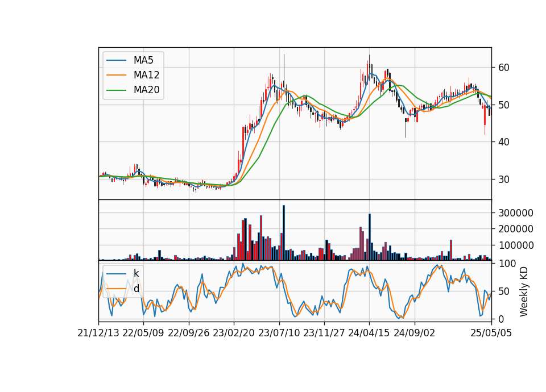The image size is (546, 392).
Task: Click the 50 price axis tick label
Action: (503, 105)
